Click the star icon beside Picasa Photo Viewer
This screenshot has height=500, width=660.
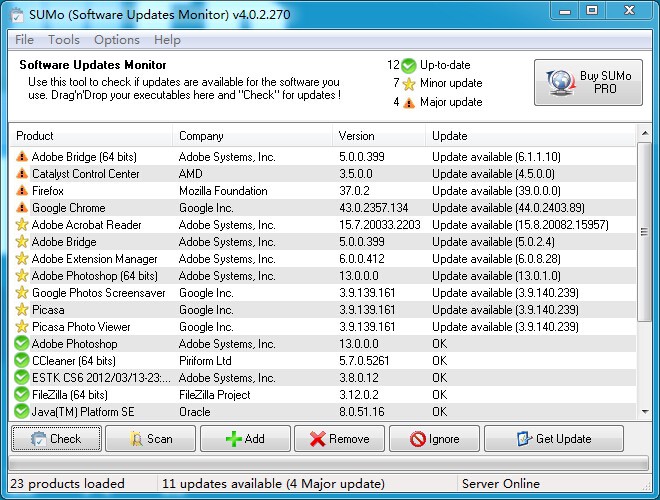[x=21, y=327]
